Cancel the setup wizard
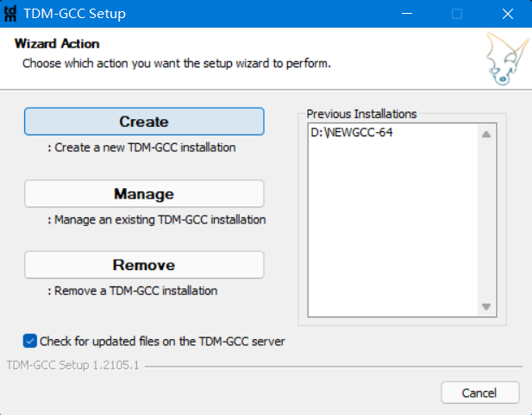The height and width of the screenshot is (415, 532). coord(479,393)
